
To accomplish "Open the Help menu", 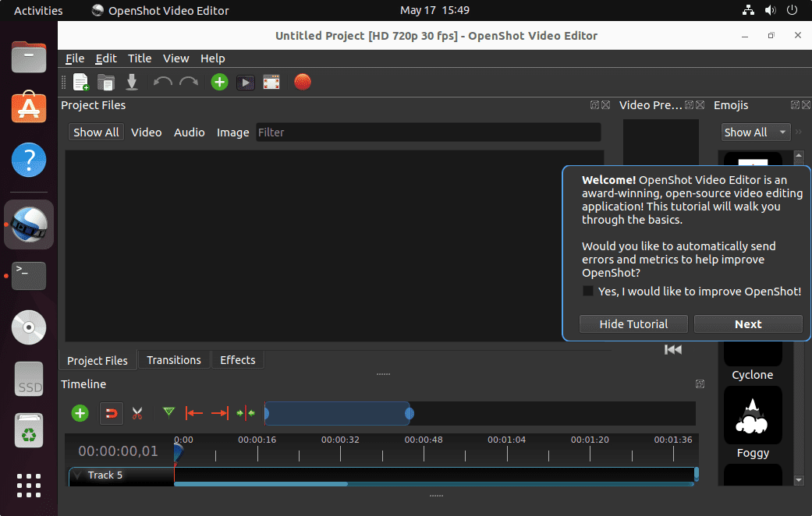I will [213, 58].
